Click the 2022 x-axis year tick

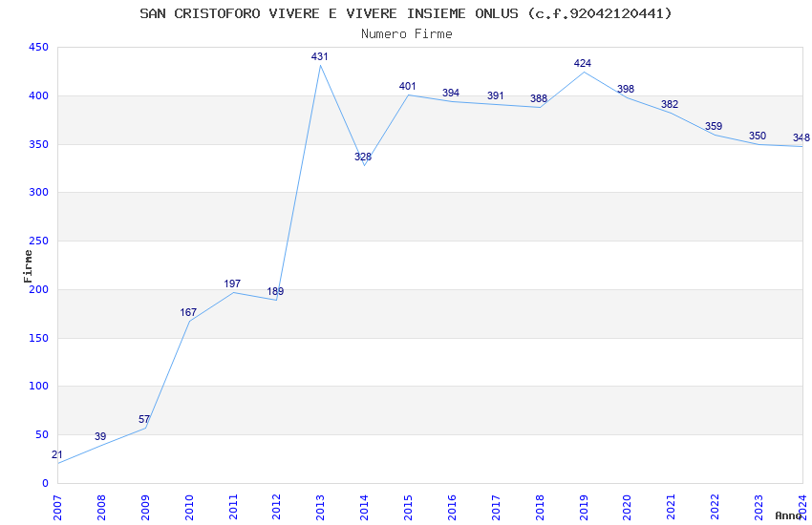click(716, 508)
